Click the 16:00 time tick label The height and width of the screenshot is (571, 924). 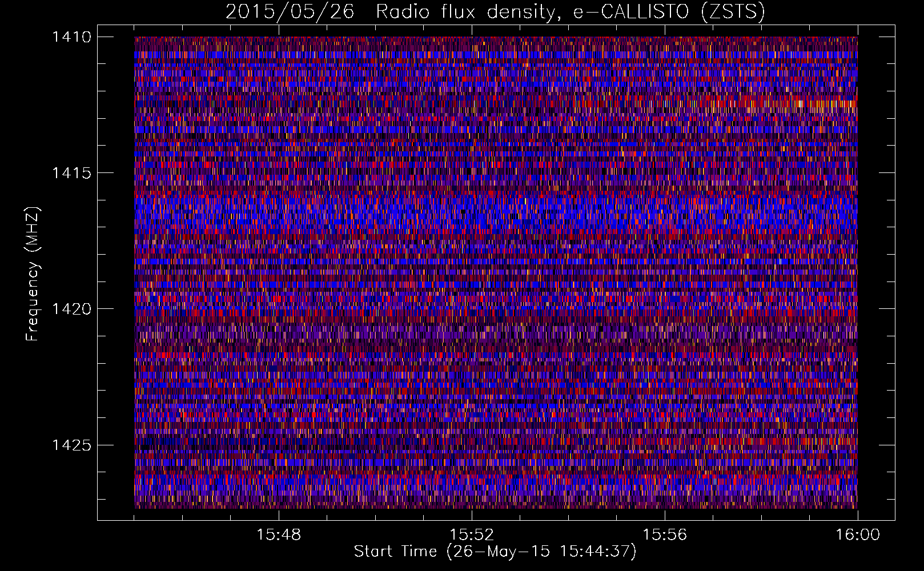858,535
